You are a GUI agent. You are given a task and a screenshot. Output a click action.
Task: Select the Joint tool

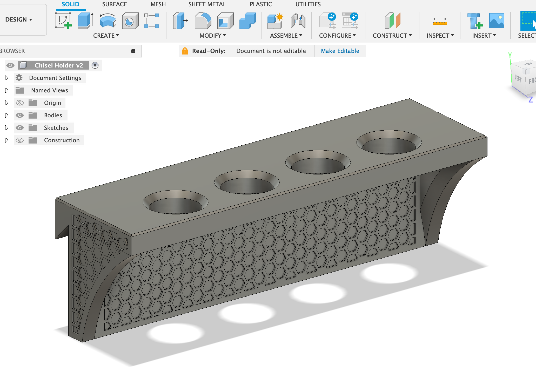pyautogui.click(x=298, y=21)
